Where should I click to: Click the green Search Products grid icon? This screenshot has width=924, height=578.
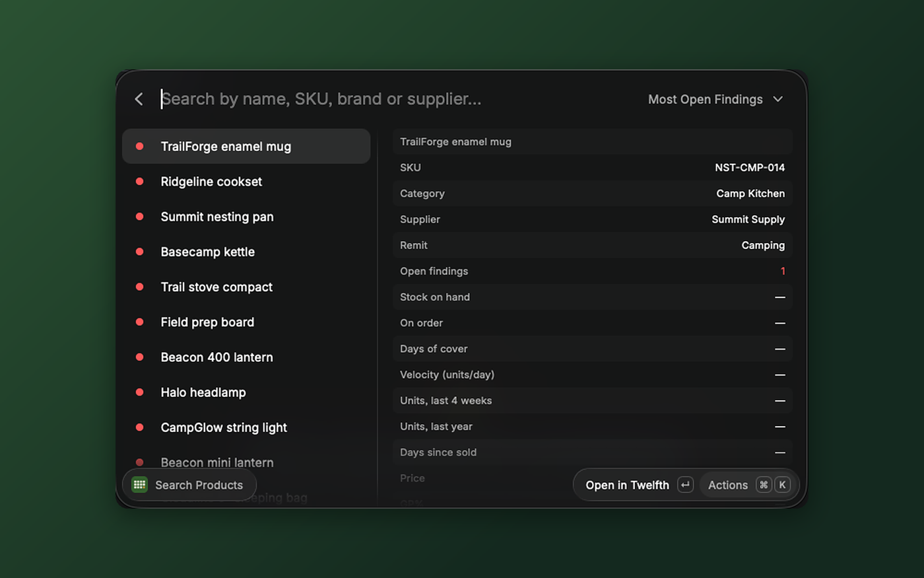tap(139, 484)
